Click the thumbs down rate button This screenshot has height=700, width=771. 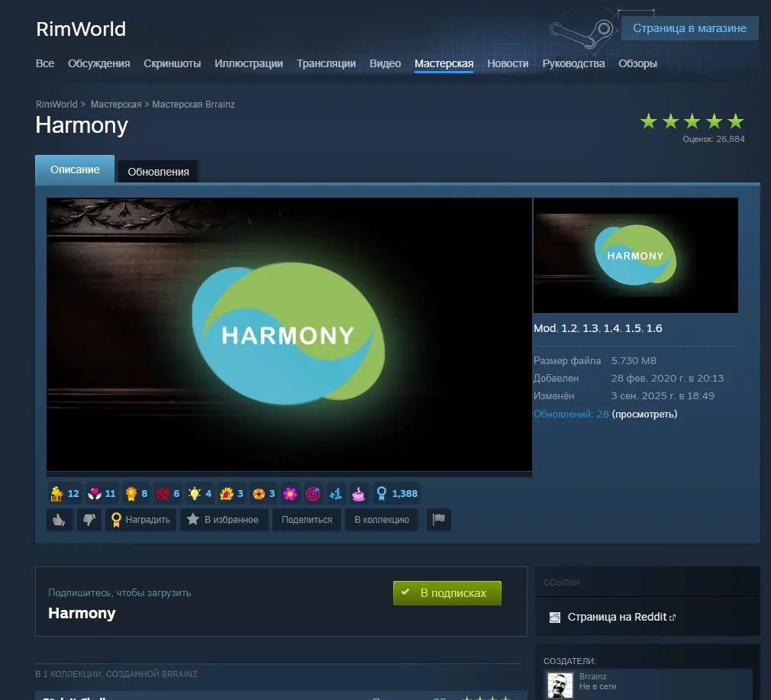tap(89, 519)
